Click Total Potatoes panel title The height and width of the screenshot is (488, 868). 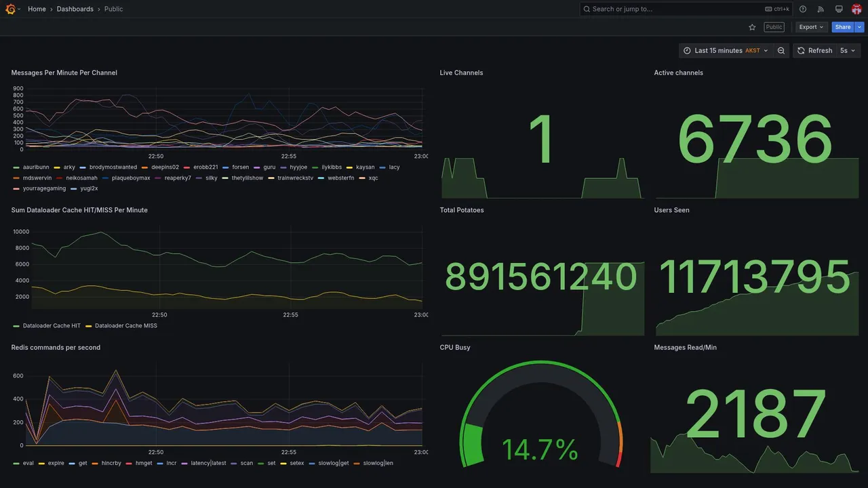462,211
